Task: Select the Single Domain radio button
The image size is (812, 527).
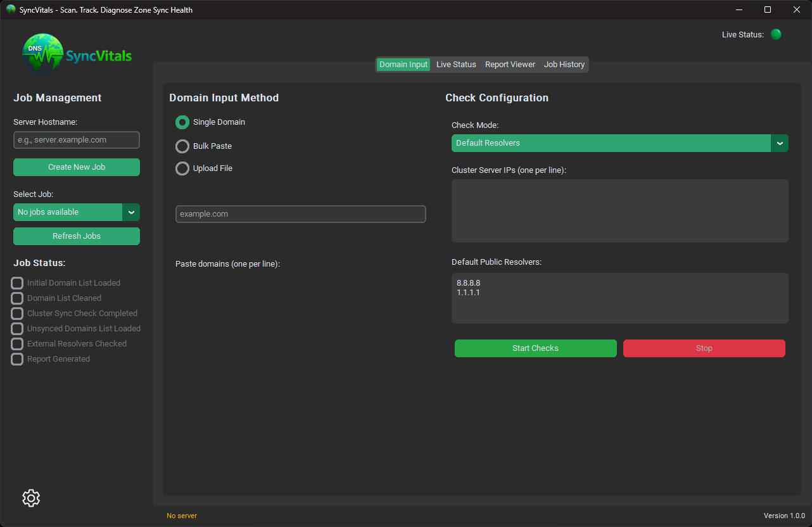Action: (182, 122)
